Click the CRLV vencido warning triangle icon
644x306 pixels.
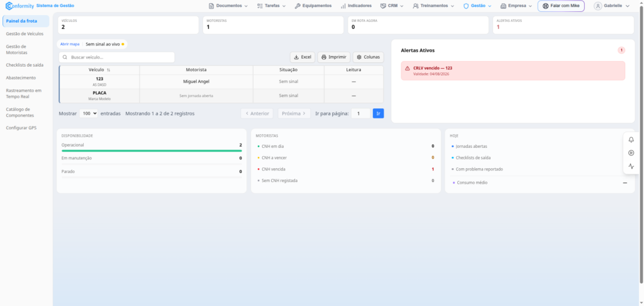(408, 68)
